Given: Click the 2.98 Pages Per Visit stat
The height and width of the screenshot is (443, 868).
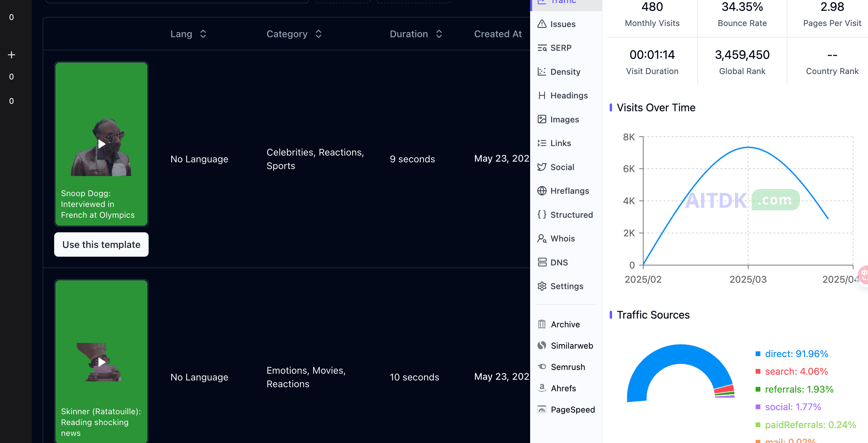Looking at the screenshot, I should (x=832, y=15).
